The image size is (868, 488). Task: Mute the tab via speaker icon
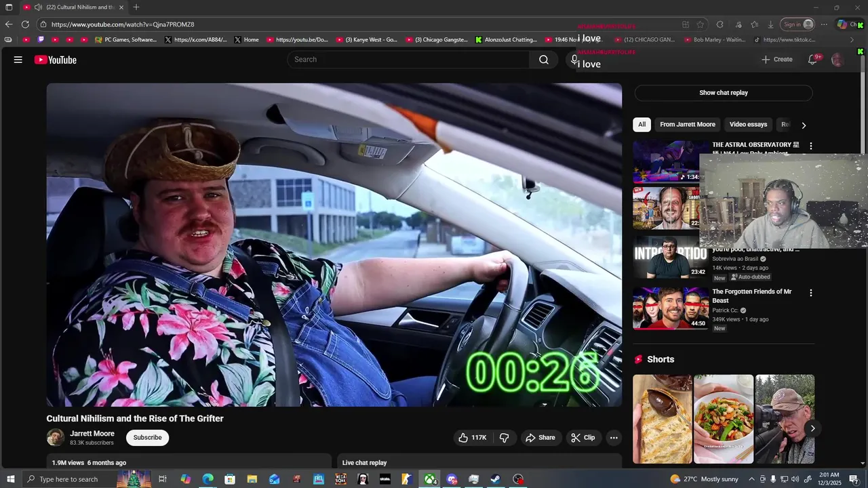tap(38, 7)
